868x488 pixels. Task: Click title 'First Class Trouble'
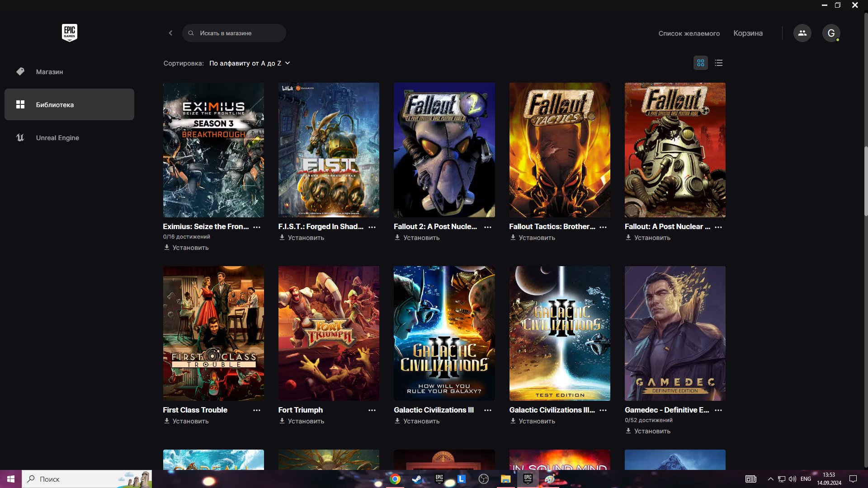click(195, 410)
